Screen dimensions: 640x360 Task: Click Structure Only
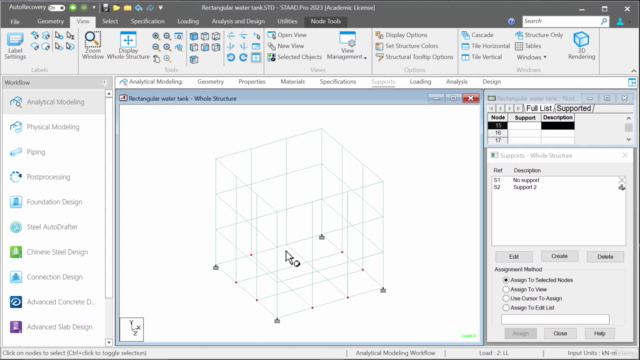(539, 35)
